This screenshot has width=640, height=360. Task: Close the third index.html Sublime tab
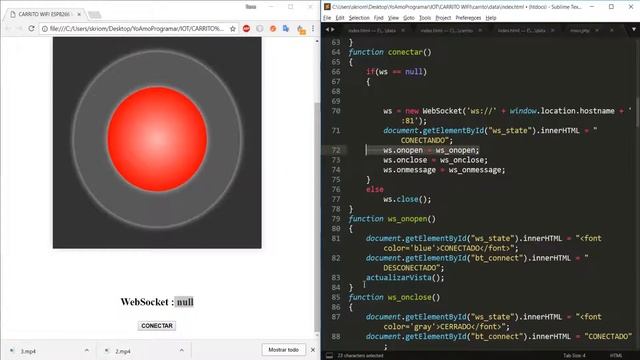pos(553,31)
